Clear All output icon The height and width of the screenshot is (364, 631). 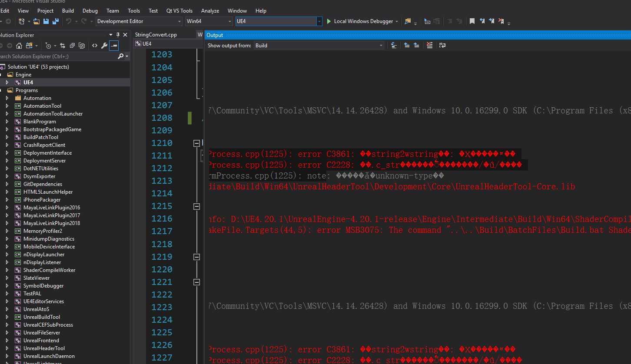[429, 45]
